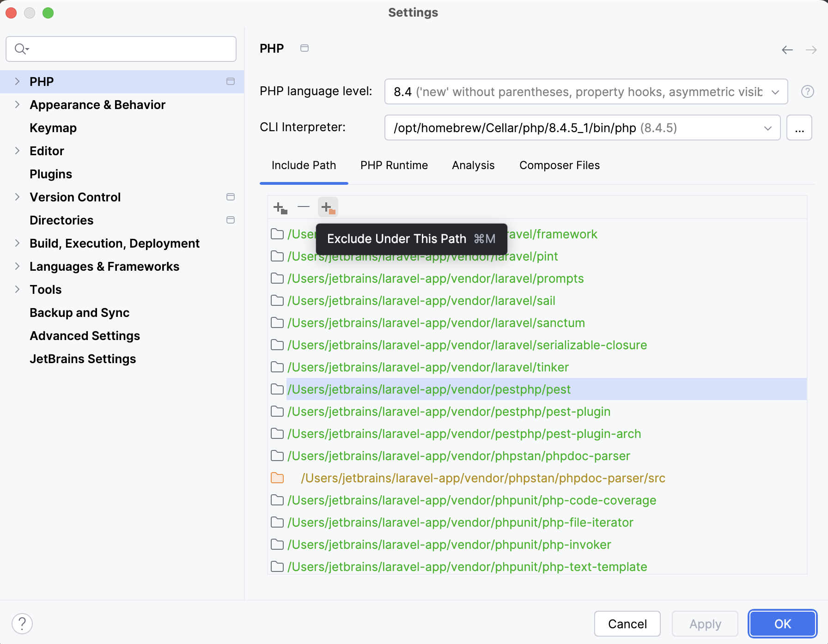Switch to the PHP Runtime tab

pos(394,165)
